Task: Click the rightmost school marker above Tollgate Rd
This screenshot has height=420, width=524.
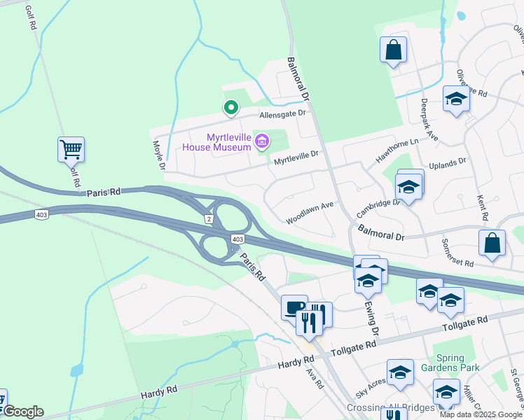Action: tap(450, 301)
